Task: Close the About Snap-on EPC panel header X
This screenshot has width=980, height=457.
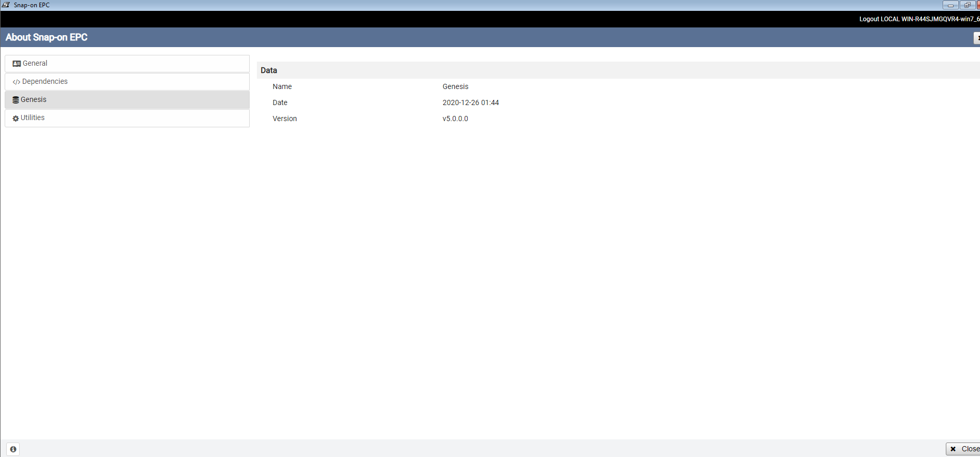Action: pos(977,38)
